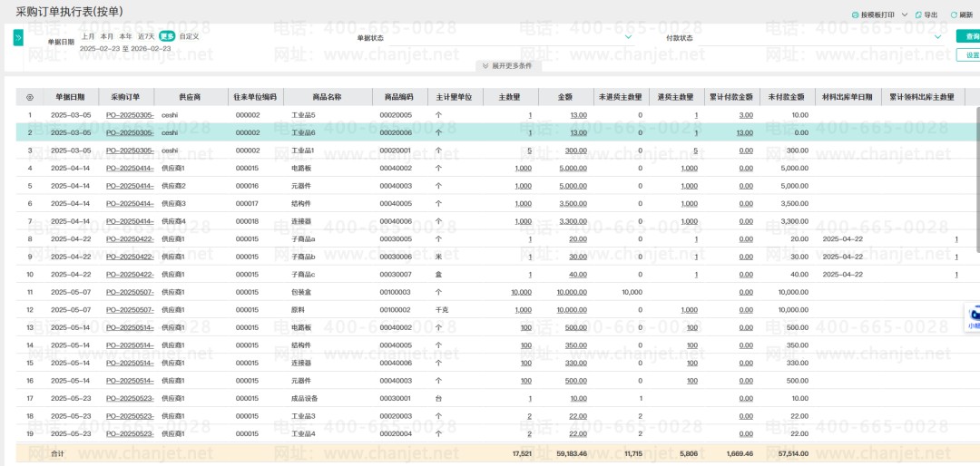
Task: Click product code 00030001
Action: [395, 399]
